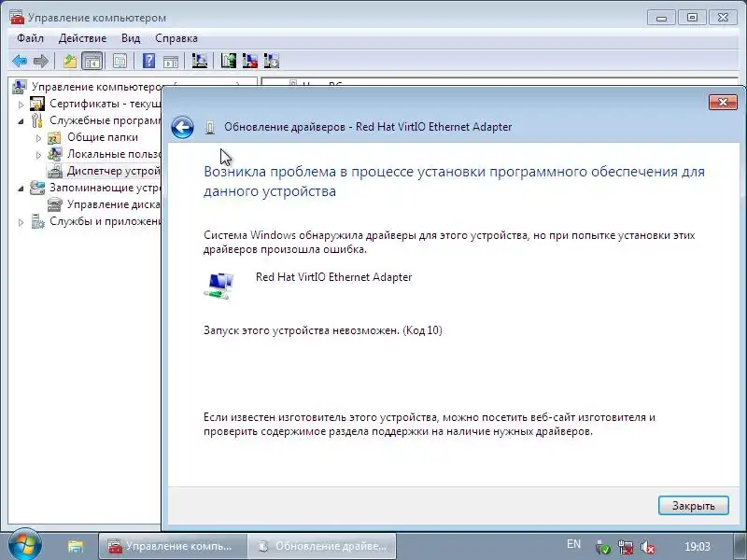Click the Закрыть button
This screenshot has height=560, width=747.
point(693,505)
